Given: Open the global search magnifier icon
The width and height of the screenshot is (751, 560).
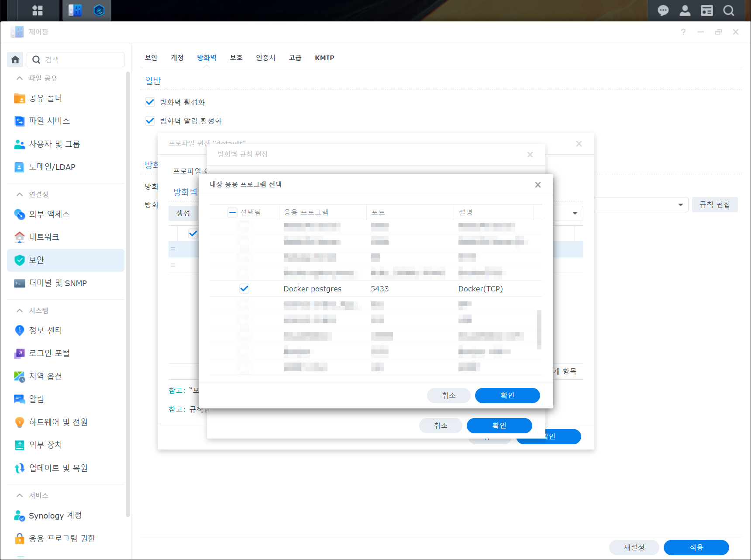Looking at the screenshot, I should coord(728,10).
